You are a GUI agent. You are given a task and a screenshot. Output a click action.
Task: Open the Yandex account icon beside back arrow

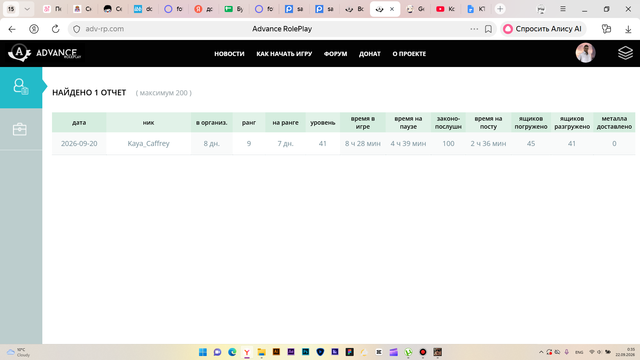(34, 29)
